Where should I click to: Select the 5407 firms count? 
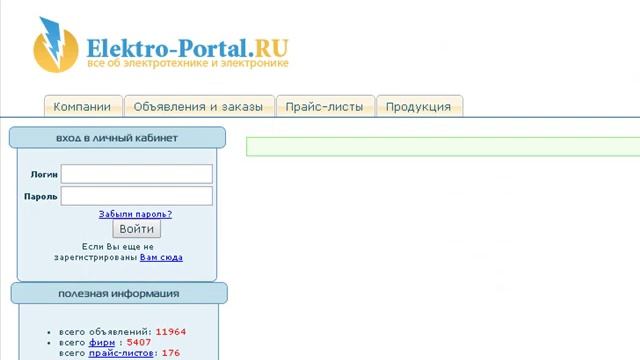coord(139,342)
